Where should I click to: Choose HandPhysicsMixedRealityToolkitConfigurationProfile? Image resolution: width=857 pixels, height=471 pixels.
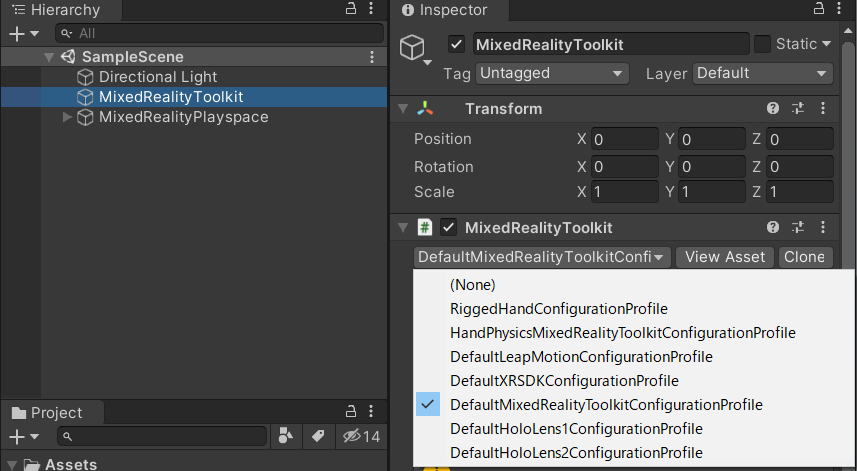[635, 333]
